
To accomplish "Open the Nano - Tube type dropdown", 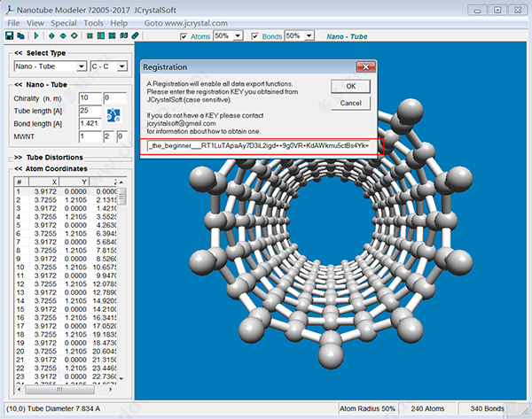I will (x=81, y=66).
